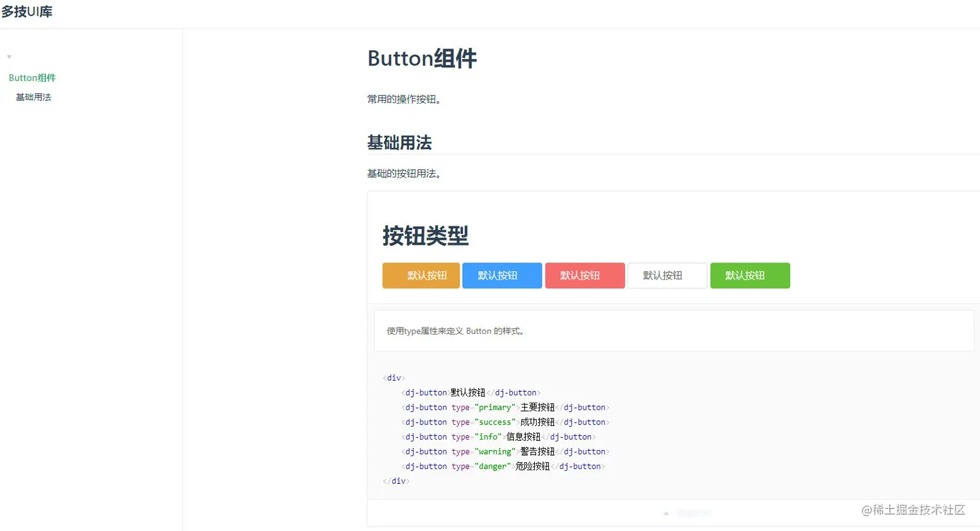Screen dimensions: 980x531
Task: Click the green 默认按钮 button
Action: pos(750,276)
